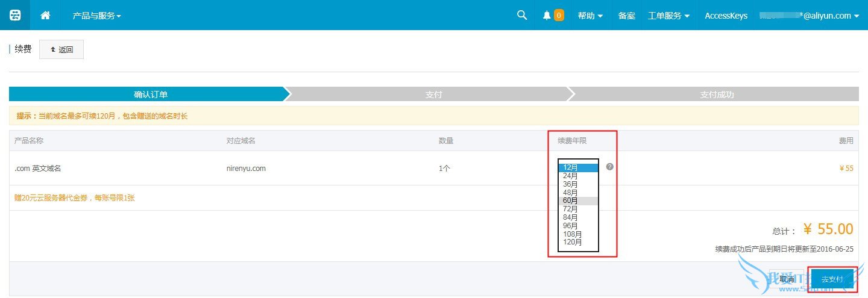Go to console home icon

45,16
